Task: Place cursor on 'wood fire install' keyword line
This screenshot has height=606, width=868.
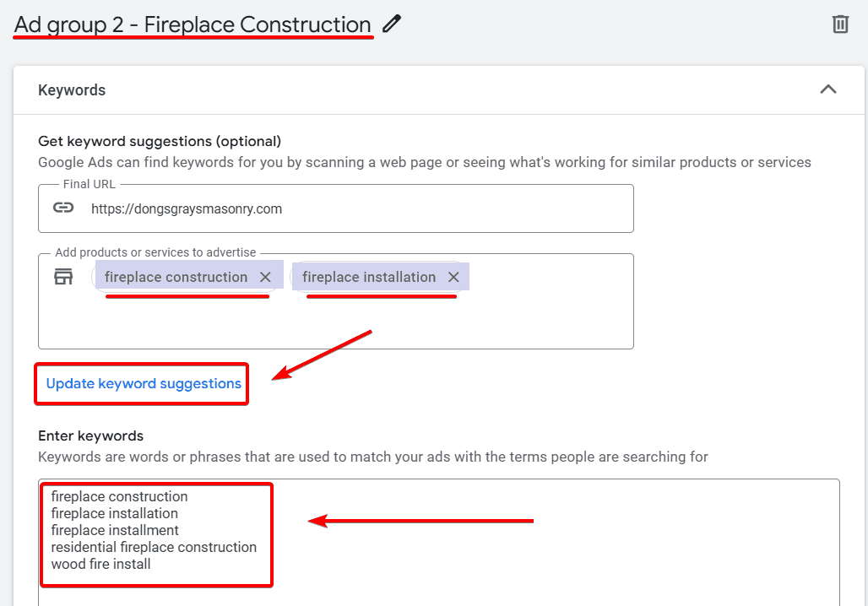Action: (101, 564)
